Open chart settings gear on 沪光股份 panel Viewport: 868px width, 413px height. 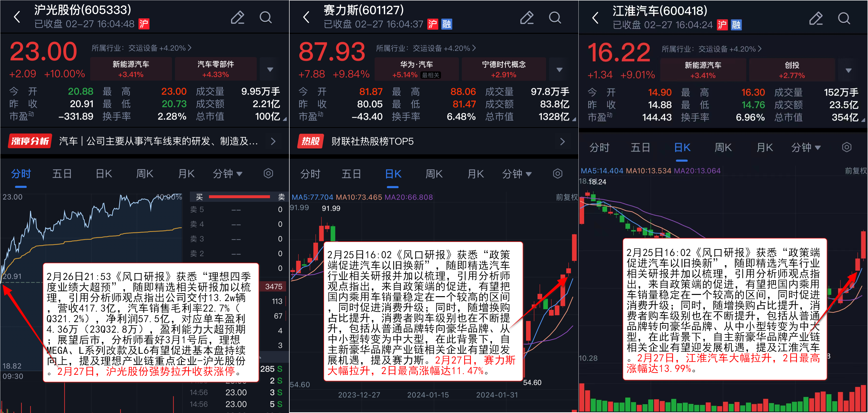[x=268, y=173]
